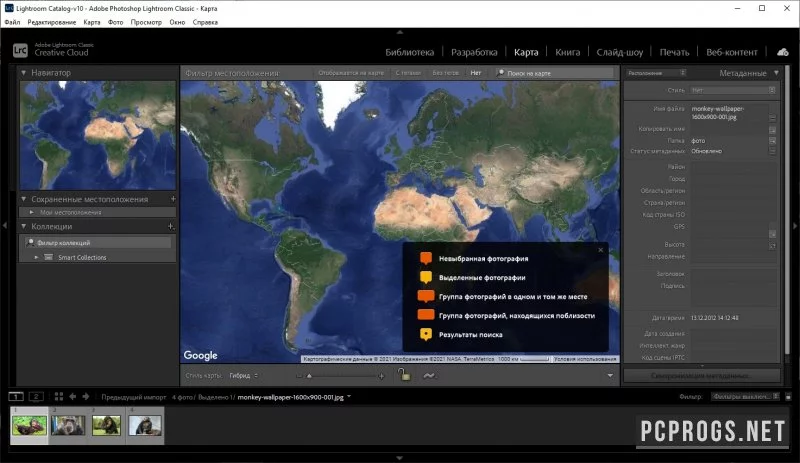Select the С тегами location filter
The height and width of the screenshot is (463, 800).
pyautogui.click(x=408, y=73)
